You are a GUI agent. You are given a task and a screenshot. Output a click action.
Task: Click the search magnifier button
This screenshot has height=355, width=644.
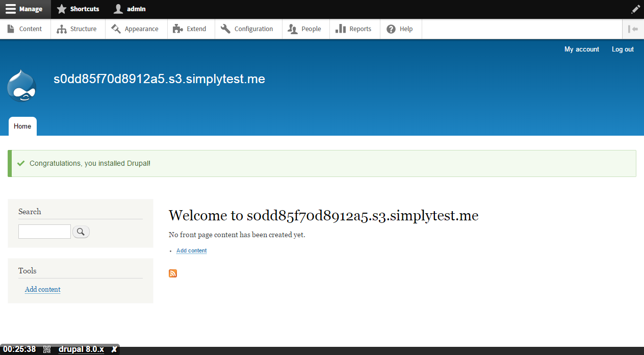coord(81,231)
